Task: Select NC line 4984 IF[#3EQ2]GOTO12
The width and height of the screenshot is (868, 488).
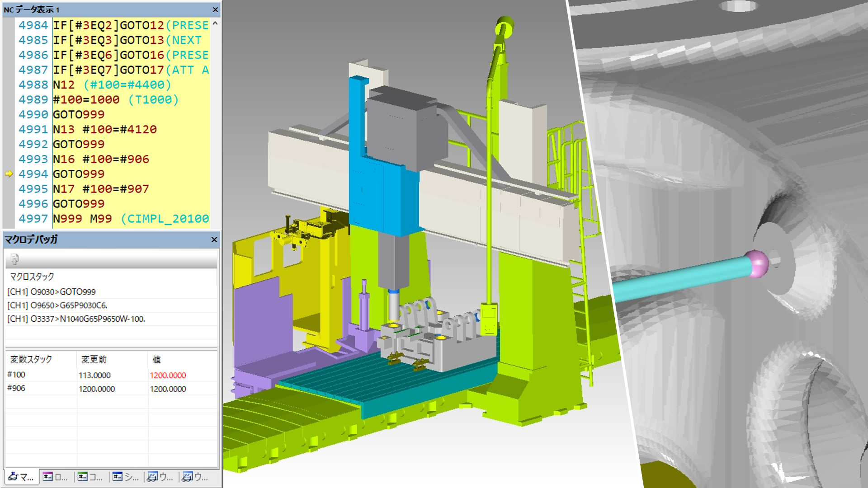Action: pyautogui.click(x=131, y=25)
